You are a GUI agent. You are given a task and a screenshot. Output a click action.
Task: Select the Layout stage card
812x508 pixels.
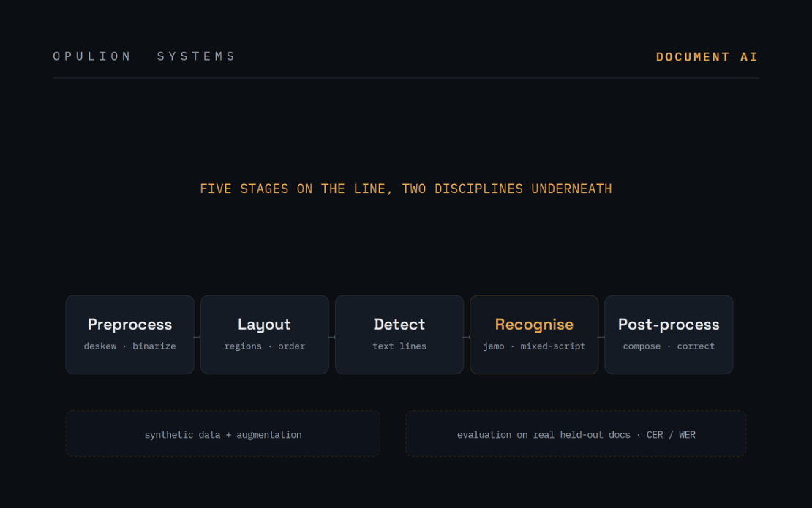coord(265,335)
